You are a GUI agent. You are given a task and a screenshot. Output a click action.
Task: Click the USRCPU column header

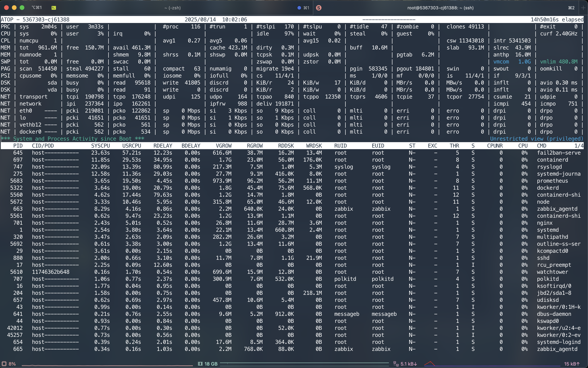tap(132, 146)
